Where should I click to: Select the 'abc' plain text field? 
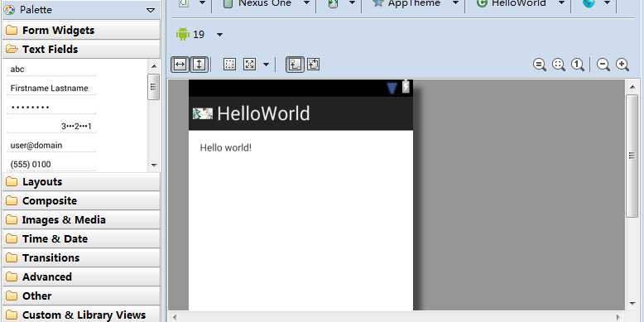pyautogui.click(x=51, y=69)
